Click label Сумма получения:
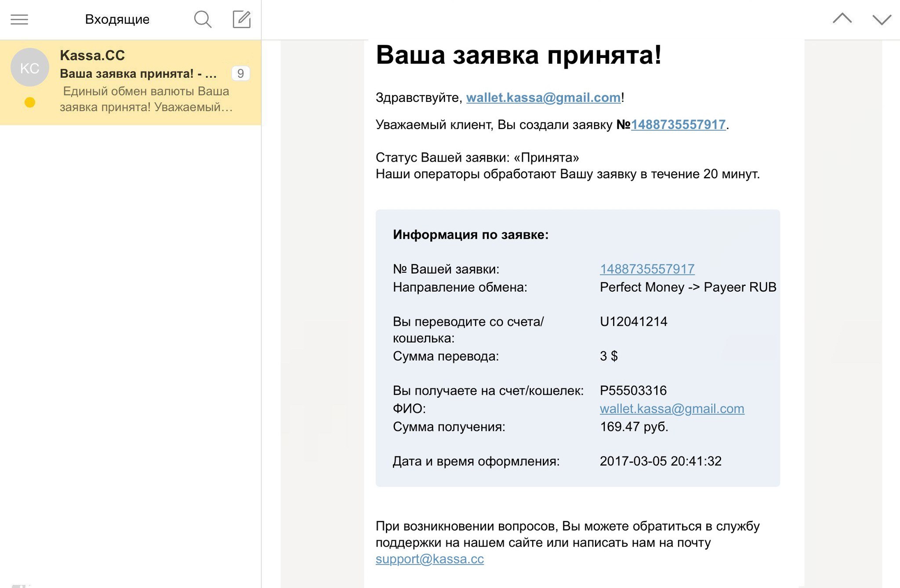The width and height of the screenshot is (900, 588). click(x=449, y=427)
